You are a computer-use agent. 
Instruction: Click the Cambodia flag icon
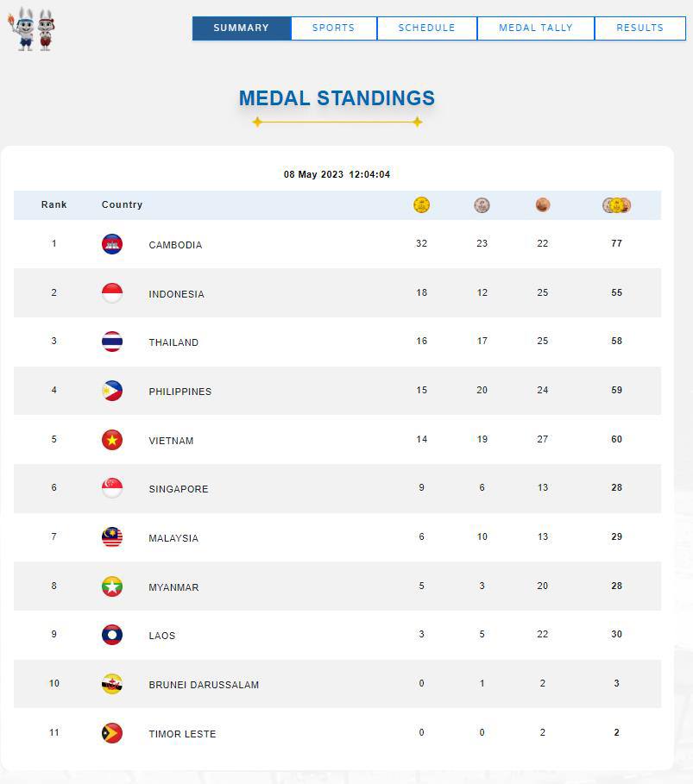112,244
